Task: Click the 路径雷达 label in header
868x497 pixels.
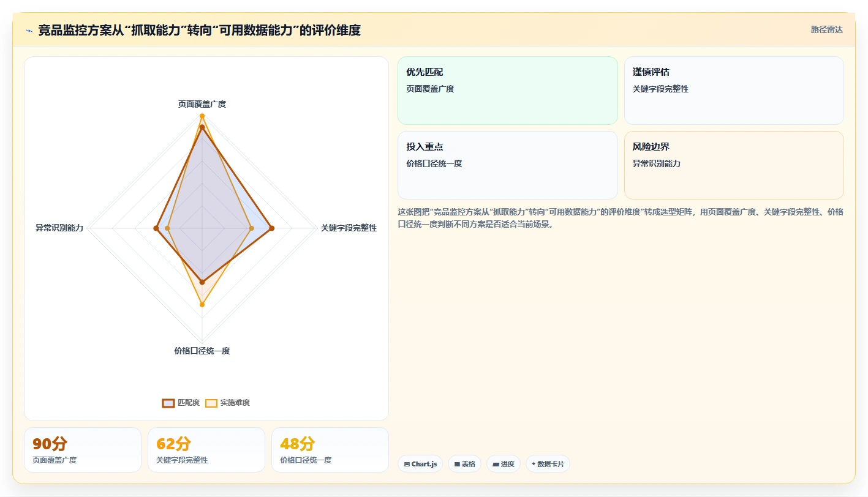Action: pyautogui.click(x=826, y=29)
